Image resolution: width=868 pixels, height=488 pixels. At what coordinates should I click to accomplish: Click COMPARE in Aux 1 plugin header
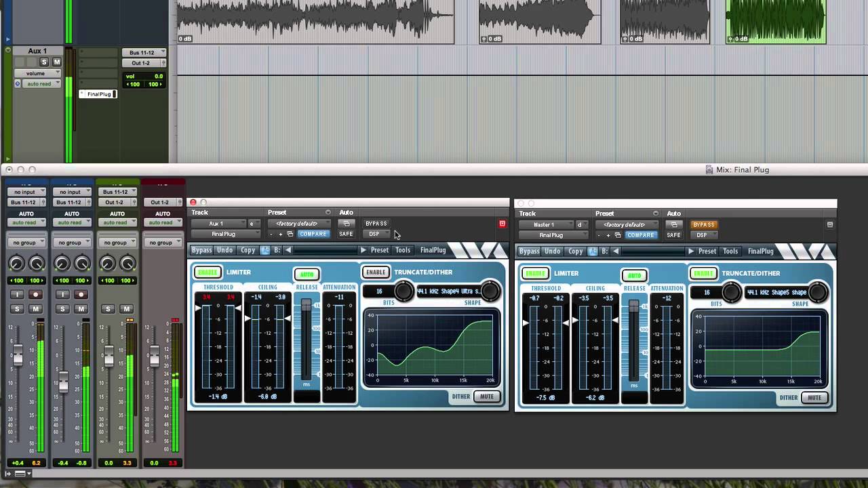313,235
